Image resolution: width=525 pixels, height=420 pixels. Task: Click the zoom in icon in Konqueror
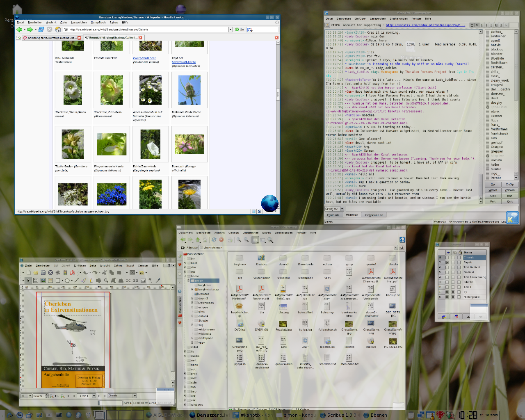pos(239,240)
